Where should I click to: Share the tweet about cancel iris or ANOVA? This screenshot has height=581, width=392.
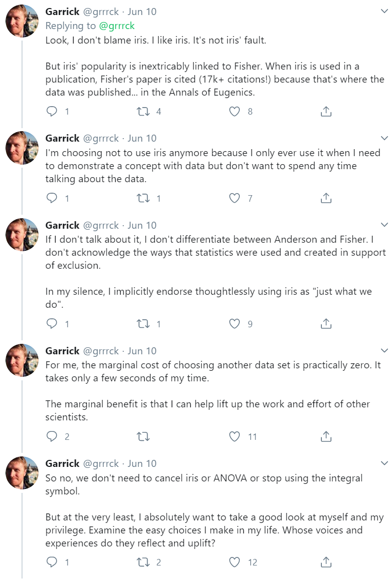click(325, 562)
